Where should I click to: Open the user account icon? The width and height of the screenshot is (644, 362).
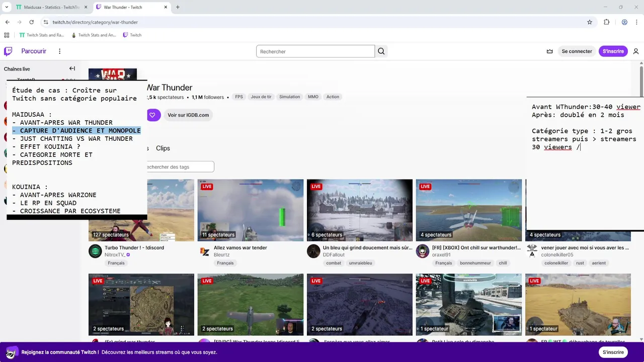point(636,51)
